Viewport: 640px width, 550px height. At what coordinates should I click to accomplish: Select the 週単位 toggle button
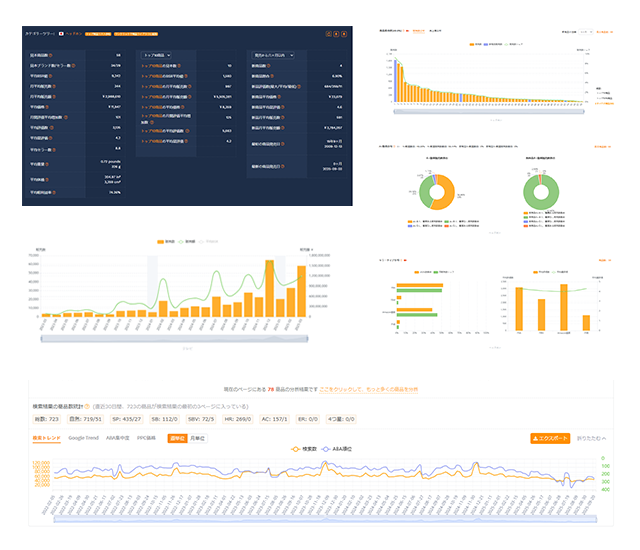point(177,438)
